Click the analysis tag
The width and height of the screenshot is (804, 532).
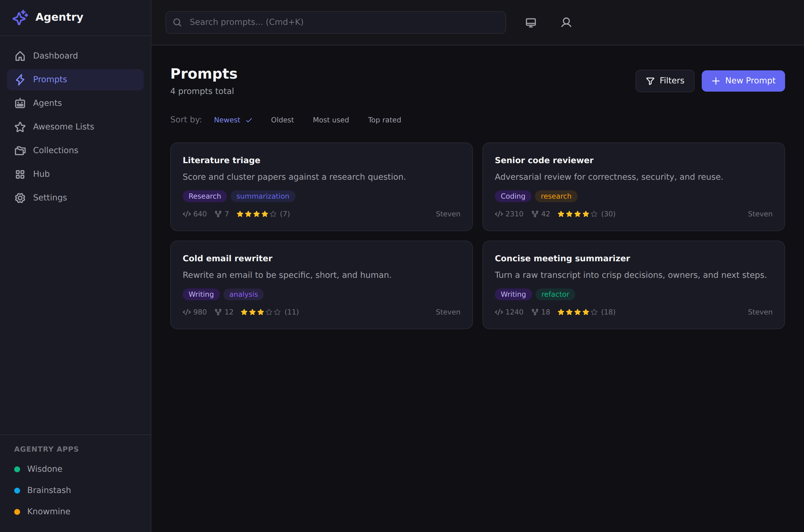tap(243, 294)
